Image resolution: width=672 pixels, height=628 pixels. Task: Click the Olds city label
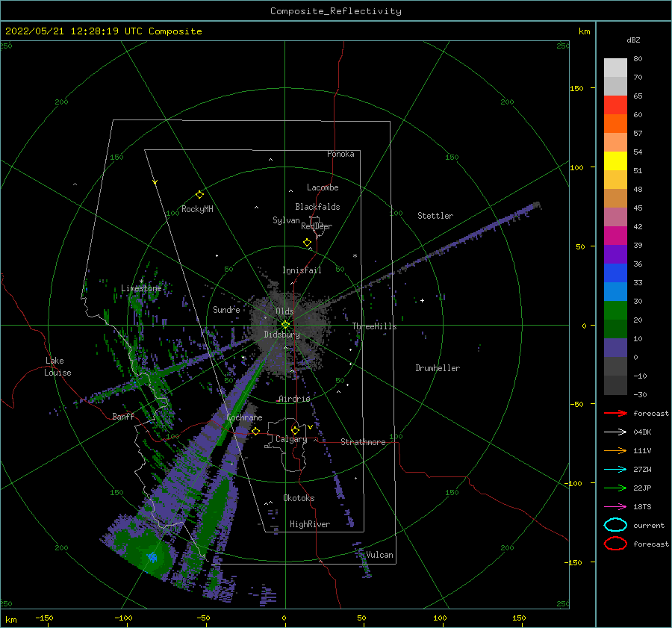[284, 311]
